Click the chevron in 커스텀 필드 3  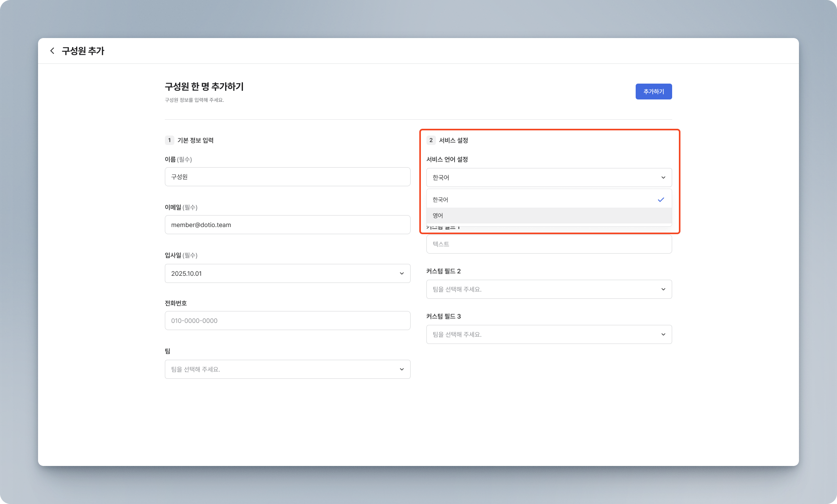pos(663,334)
